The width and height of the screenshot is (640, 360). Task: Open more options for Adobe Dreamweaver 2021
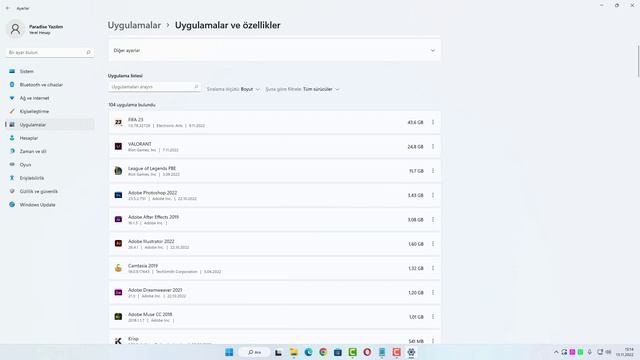[x=433, y=293]
